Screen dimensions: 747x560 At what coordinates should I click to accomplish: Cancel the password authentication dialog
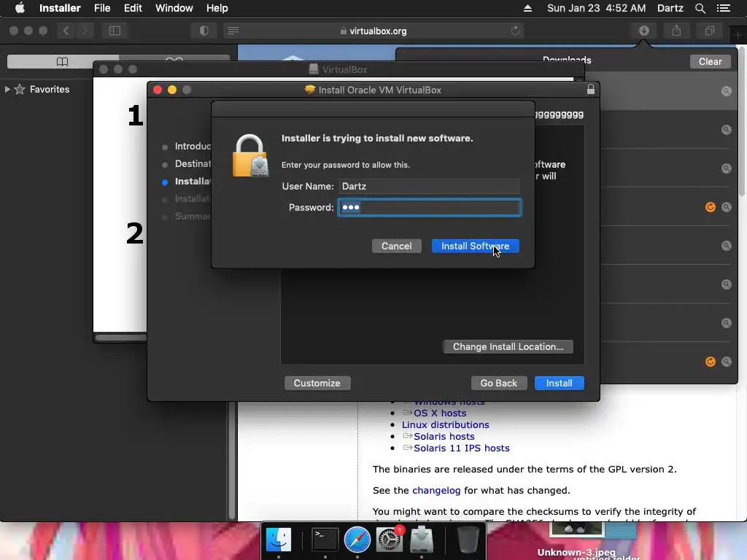tap(396, 246)
